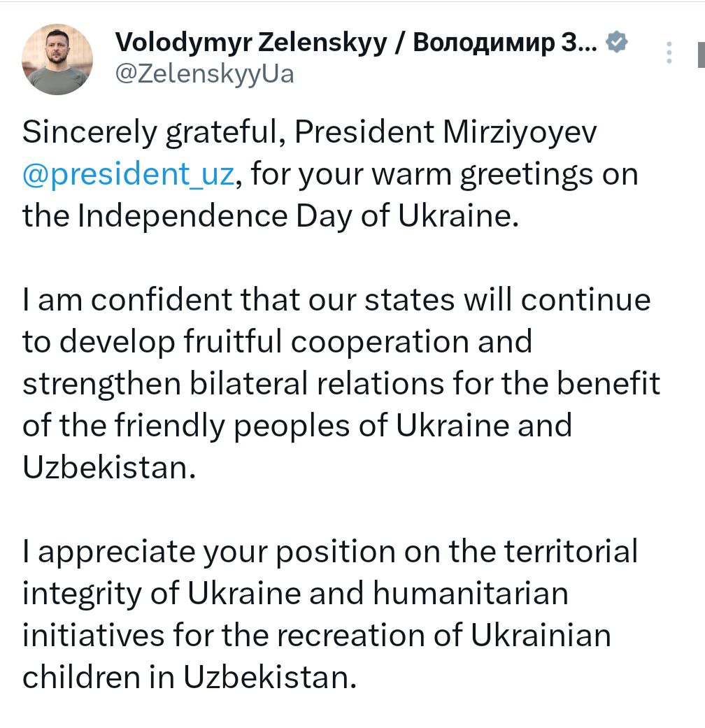705x728 pixels.
Task: Click the 'humanitarian' word in tweet
Action: [471, 593]
